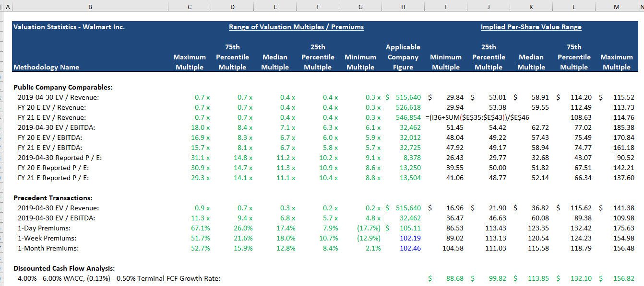
Task: Click the 58.91 median value cell
Action: tap(540, 97)
